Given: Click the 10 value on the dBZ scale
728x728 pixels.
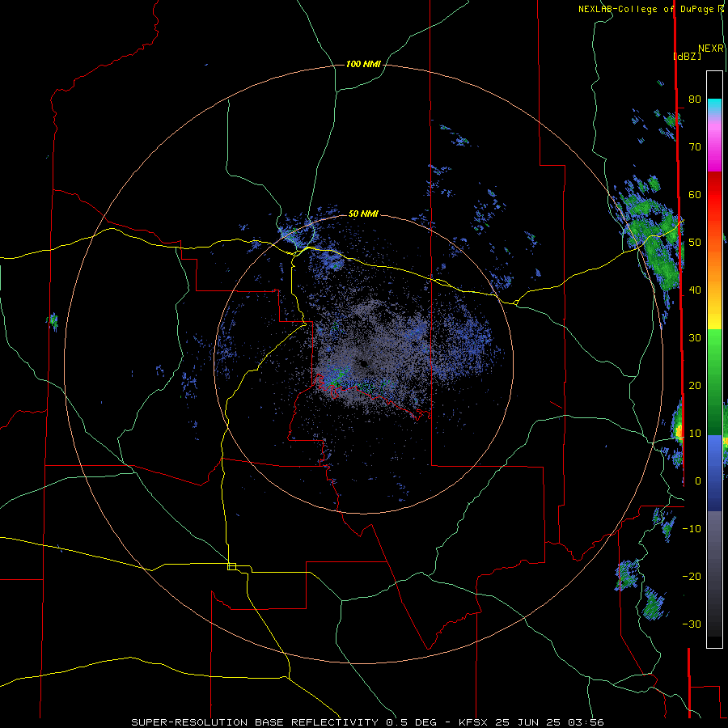Looking at the screenshot, I should pos(695,434).
